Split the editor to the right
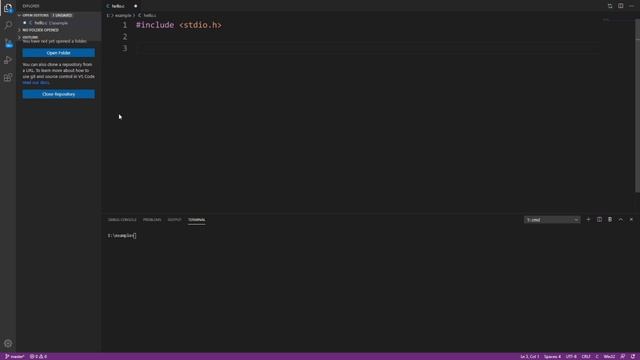640x360 pixels. pyautogui.click(x=620, y=6)
